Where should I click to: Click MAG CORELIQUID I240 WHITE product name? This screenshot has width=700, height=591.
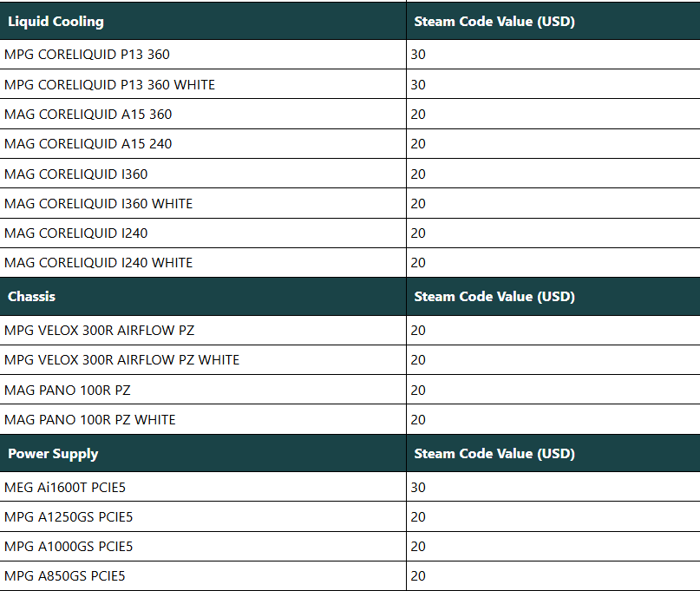[98, 263]
